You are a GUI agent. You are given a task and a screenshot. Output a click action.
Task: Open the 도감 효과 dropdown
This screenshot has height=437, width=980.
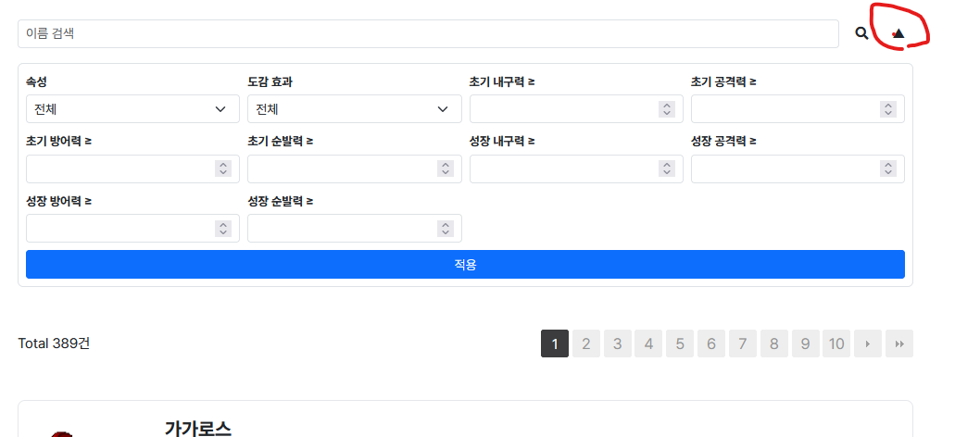(x=354, y=109)
